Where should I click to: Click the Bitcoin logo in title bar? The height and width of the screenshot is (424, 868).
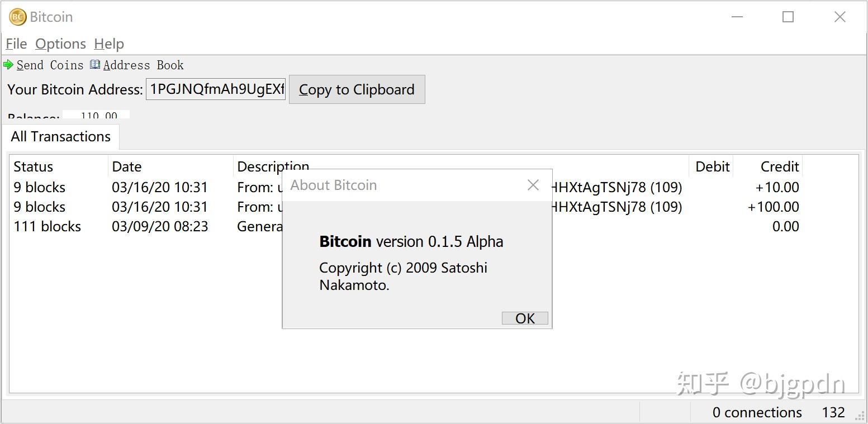click(x=17, y=17)
